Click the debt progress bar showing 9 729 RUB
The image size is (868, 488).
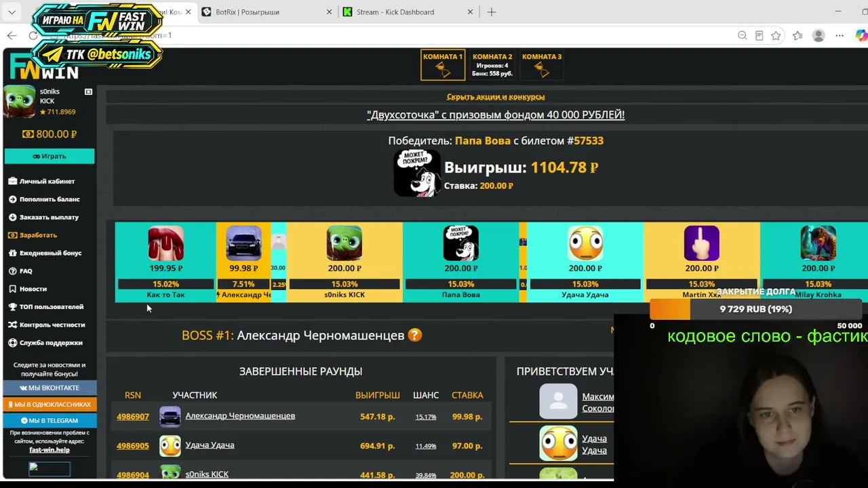tap(756, 309)
